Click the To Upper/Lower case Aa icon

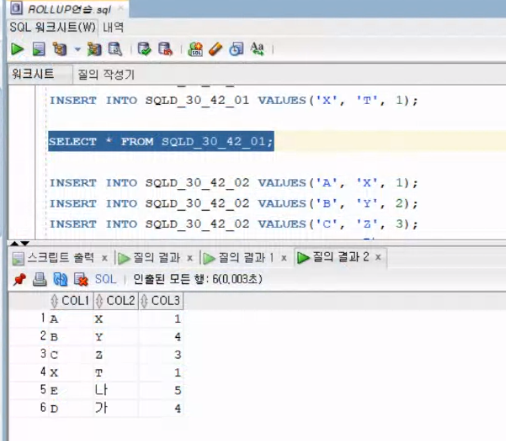[257, 49]
